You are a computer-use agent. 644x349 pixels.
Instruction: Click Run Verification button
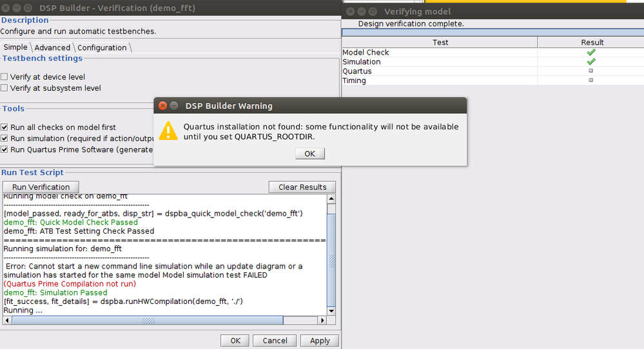(x=41, y=187)
